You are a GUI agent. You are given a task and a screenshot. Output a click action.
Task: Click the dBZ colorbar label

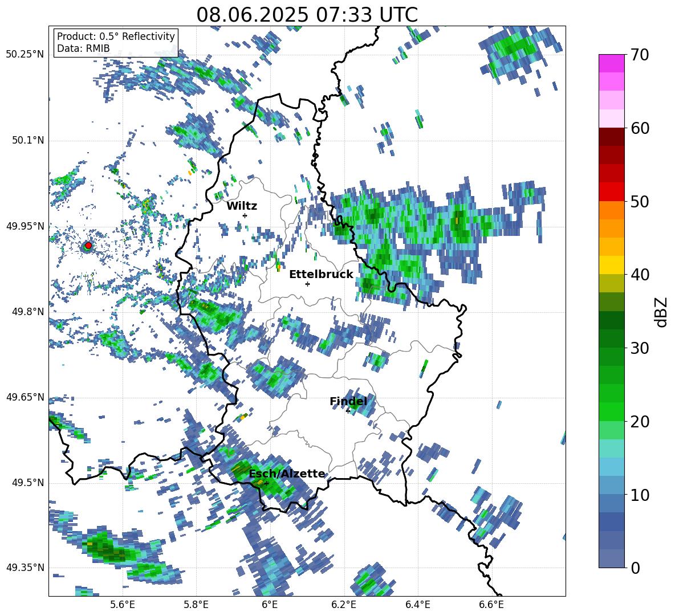click(x=661, y=312)
